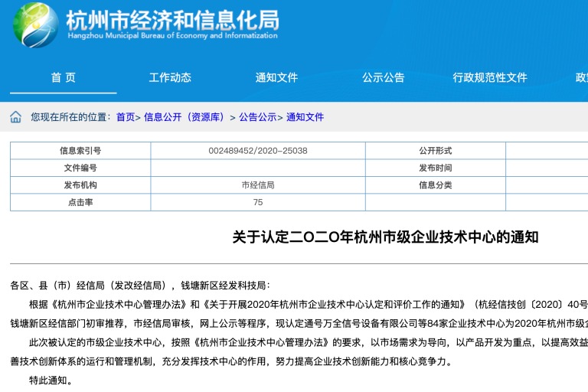Follow the 通知文件 breadcrumb link

tap(305, 117)
